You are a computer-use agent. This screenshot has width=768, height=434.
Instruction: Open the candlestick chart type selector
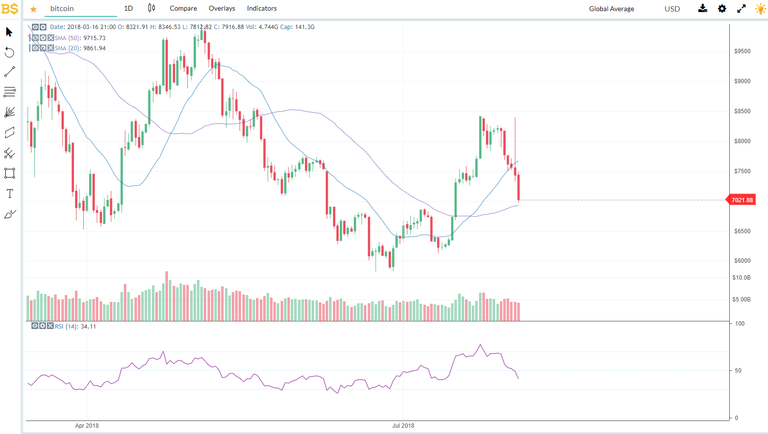151,8
